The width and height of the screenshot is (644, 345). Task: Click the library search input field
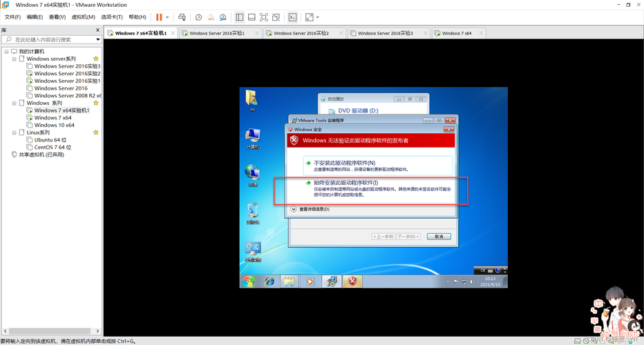coord(48,39)
